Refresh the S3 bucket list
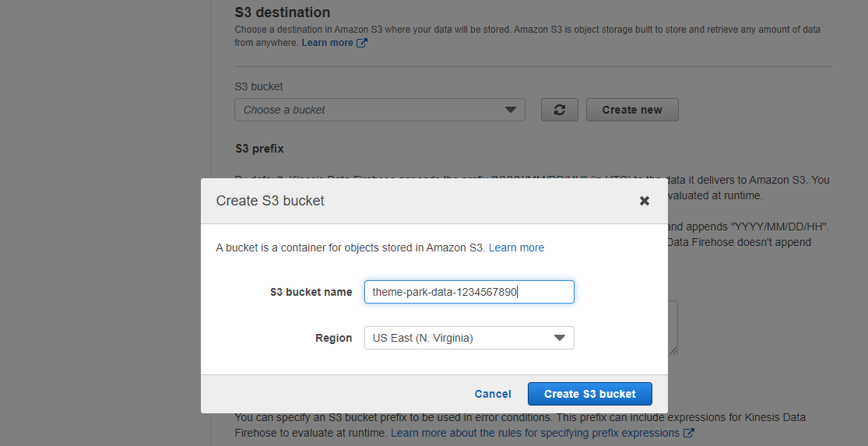Viewport: 868px width, 446px height. (x=559, y=110)
